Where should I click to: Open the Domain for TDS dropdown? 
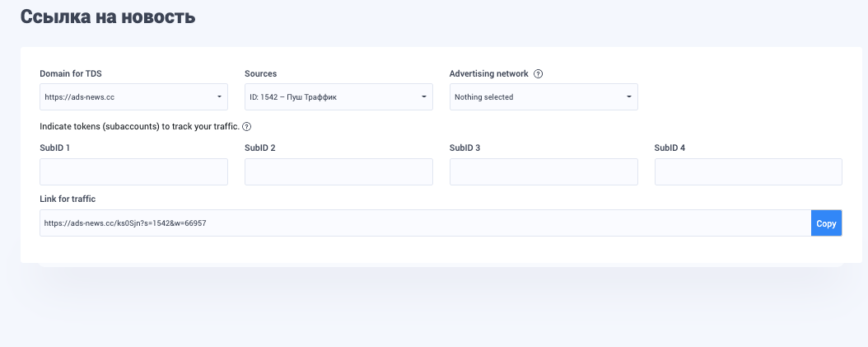click(133, 97)
